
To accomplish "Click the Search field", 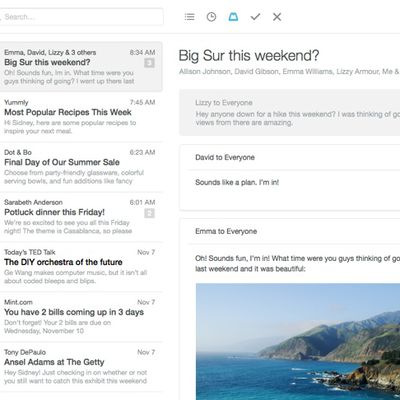I will point(82,17).
